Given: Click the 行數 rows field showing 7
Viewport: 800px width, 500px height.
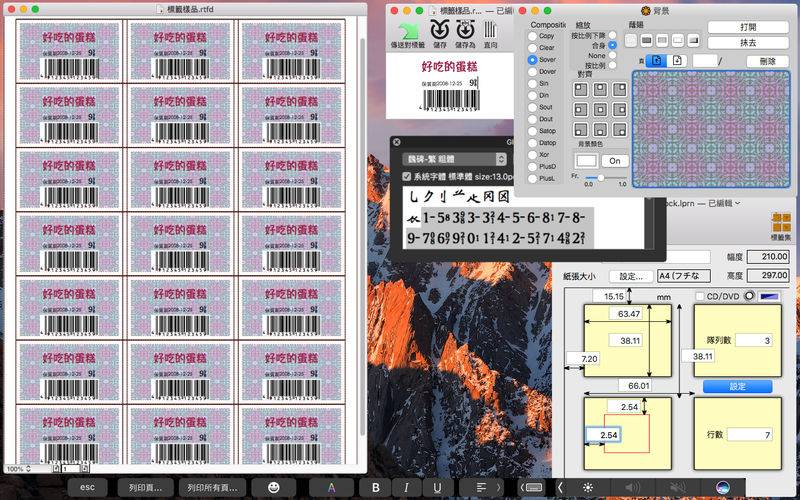Looking at the screenshot, I should point(749,435).
